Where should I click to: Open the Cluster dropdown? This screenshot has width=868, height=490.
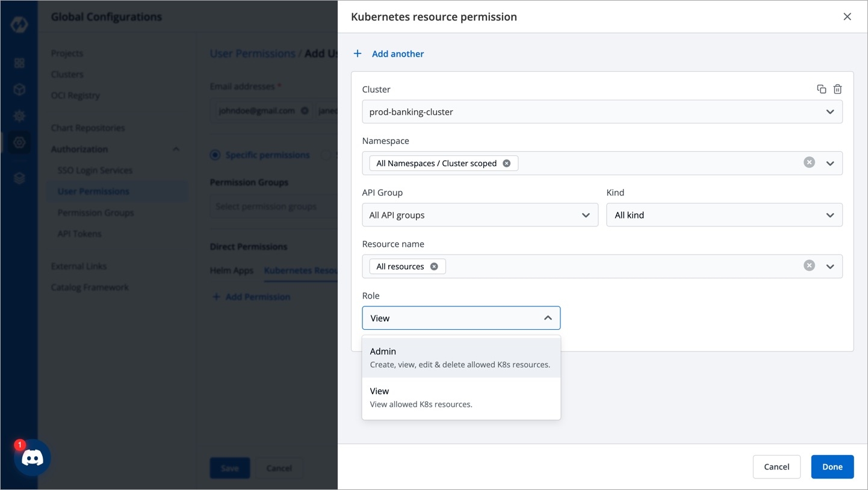point(602,112)
